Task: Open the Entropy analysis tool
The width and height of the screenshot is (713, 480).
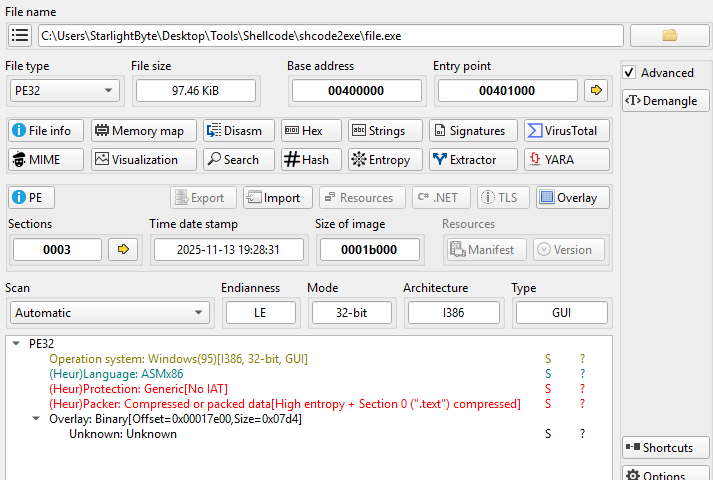Action: [x=381, y=159]
